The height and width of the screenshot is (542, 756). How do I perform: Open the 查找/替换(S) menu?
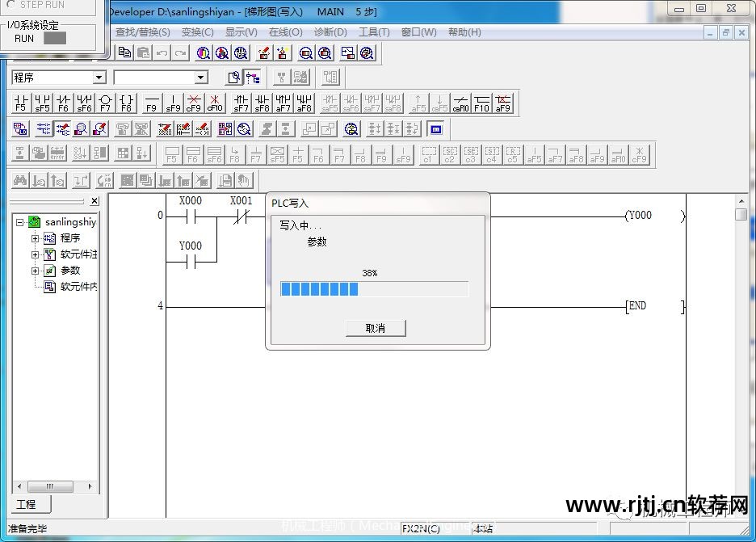pyautogui.click(x=143, y=32)
